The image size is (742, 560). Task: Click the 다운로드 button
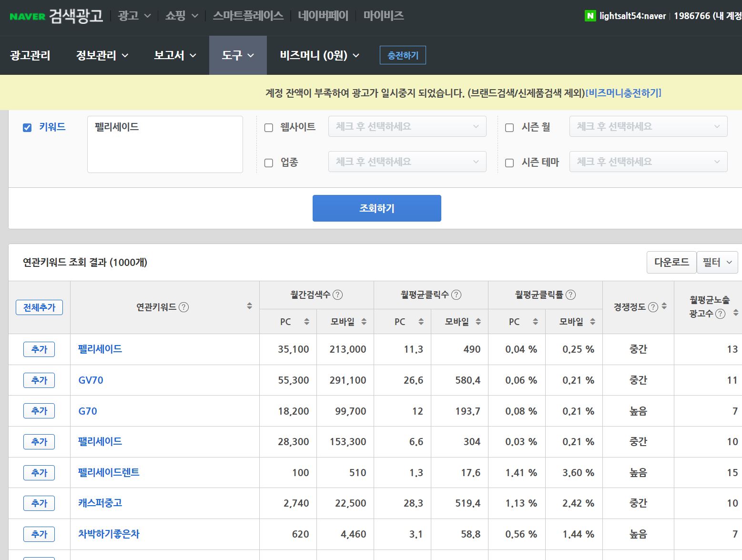pos(671,262)
